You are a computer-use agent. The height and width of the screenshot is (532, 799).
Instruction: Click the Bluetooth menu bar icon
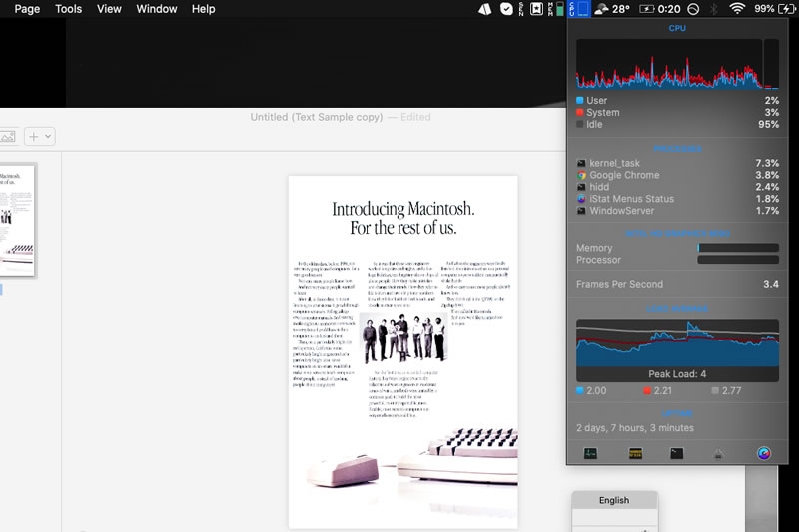(714, 9)
